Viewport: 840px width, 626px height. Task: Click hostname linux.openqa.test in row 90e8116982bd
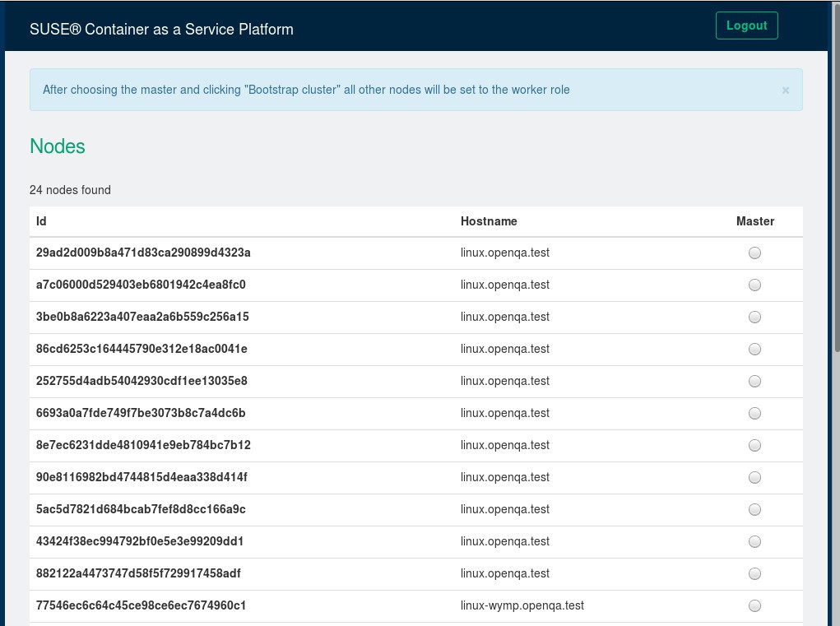[505, 478]
